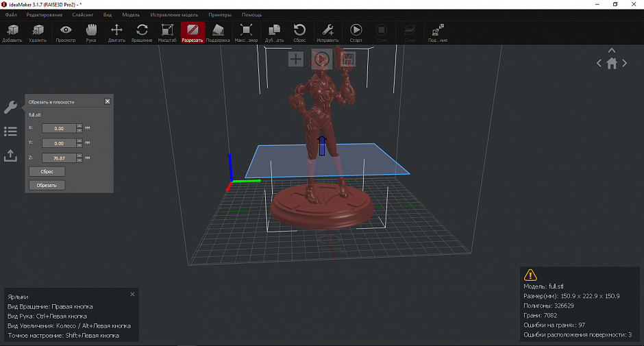The width and height of the screenshot is (644, 346).
Task: Open the model list sidebar icon
Action: pos(10,131)
